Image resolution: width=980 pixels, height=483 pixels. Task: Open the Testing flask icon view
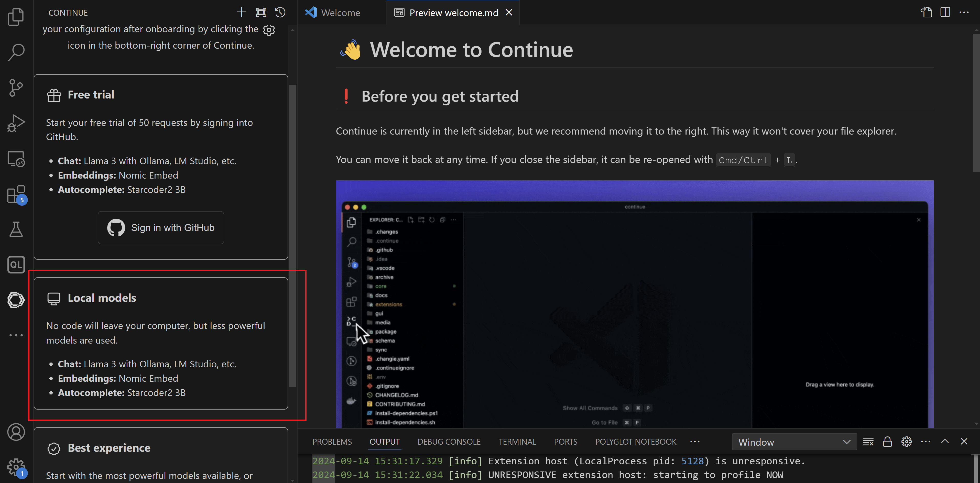point(16,229)
